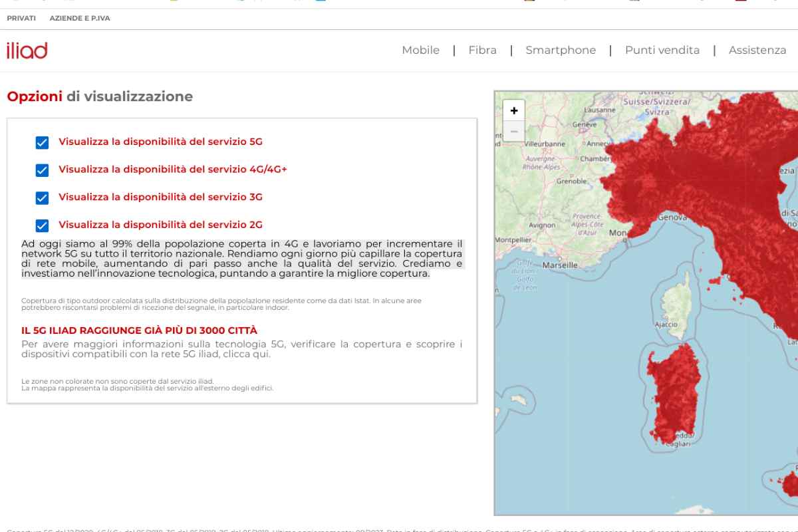This screenshot has height=532, width=798.
Task: Toggle the 4G/4G+ service availability checkbox
Action: click(x=42, y=170)
